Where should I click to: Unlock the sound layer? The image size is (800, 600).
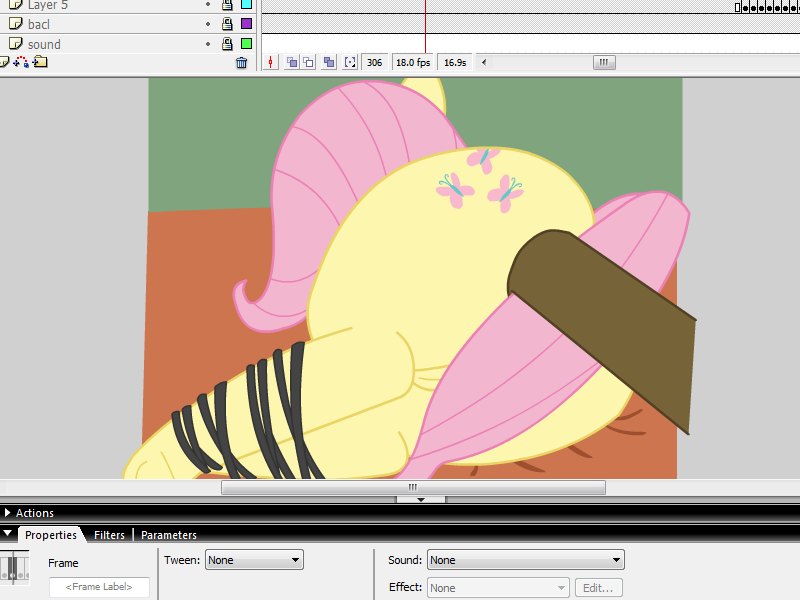coord(227,44)
